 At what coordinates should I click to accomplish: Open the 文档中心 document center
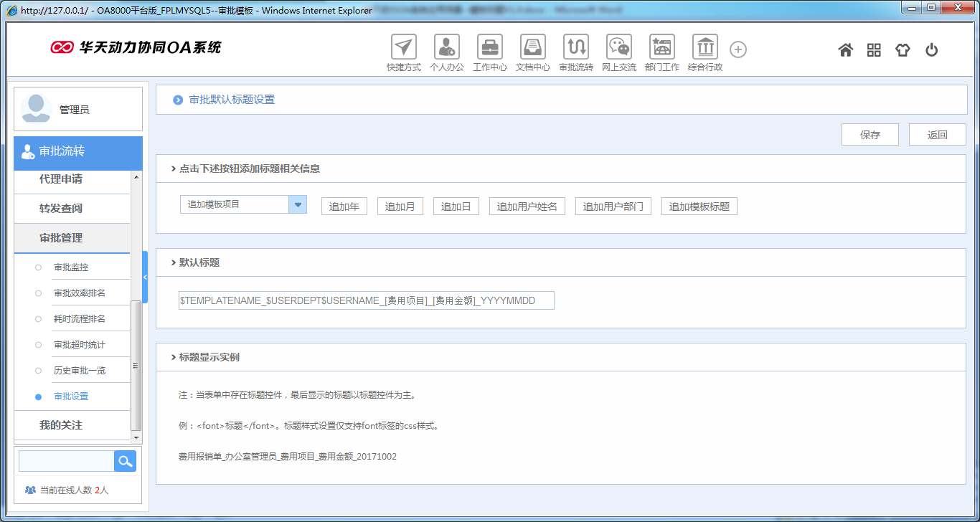[532, 49]
